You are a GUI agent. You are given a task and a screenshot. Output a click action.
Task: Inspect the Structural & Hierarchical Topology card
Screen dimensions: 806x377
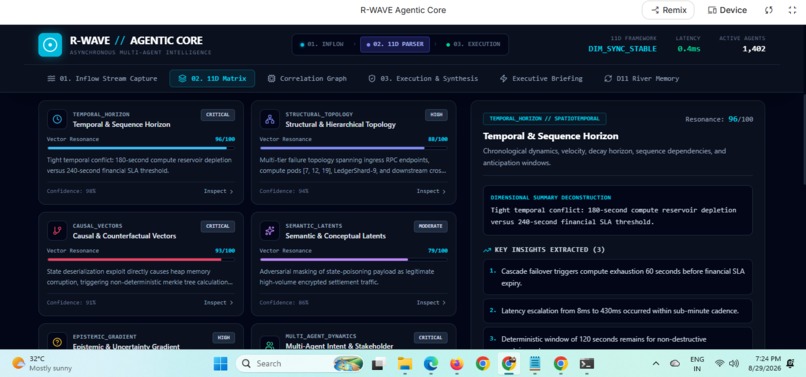(431, 191)
